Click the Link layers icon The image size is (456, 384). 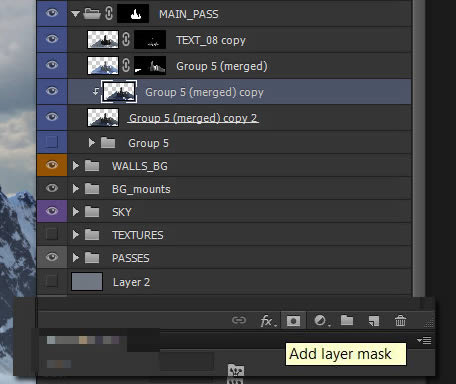239,321
